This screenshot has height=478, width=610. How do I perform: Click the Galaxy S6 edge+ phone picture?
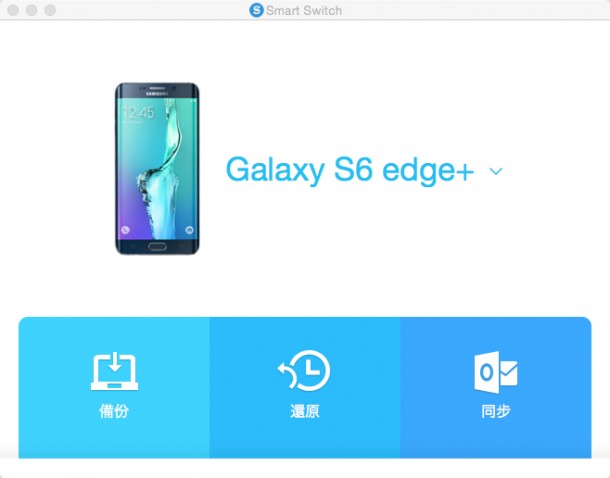click(x=157, y=169)
